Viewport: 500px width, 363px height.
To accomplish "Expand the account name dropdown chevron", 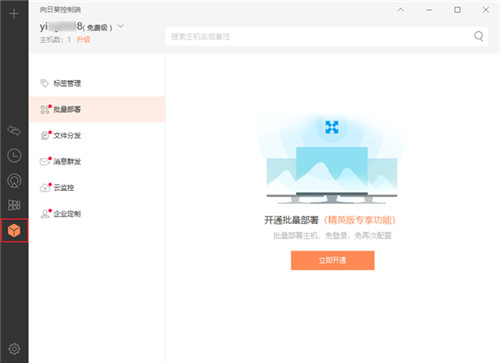I will pyautogui.click(x=121, y=26).
